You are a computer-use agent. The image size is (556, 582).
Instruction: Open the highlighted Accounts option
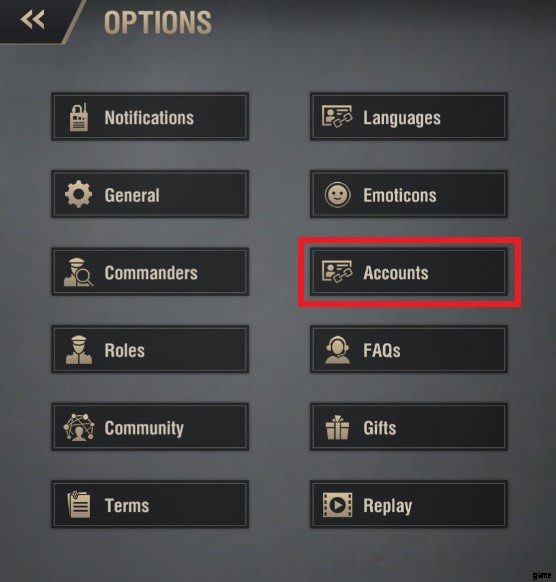pos(409,272)
